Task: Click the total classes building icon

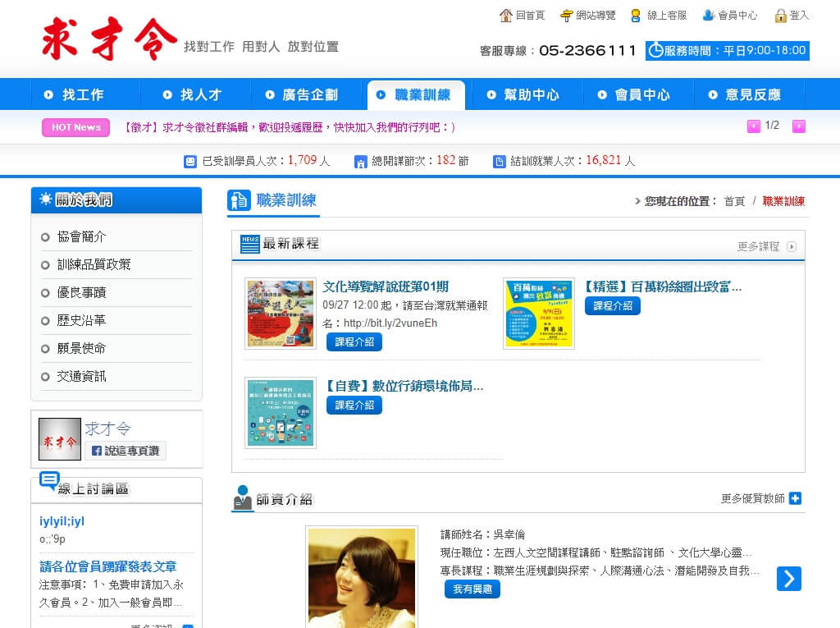Action: pyautogui.click(x=361, y=162)
